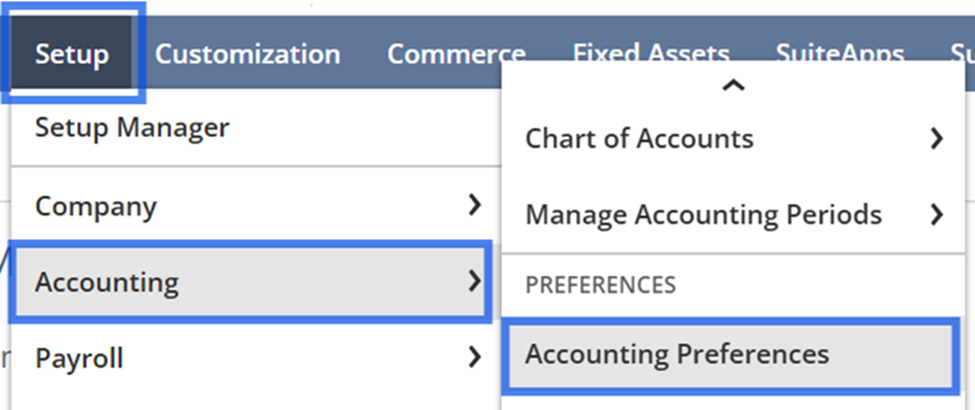Select Manage Accounting Periods
Viewport: 975px width, 410px height.
click(x=703, y=214)
